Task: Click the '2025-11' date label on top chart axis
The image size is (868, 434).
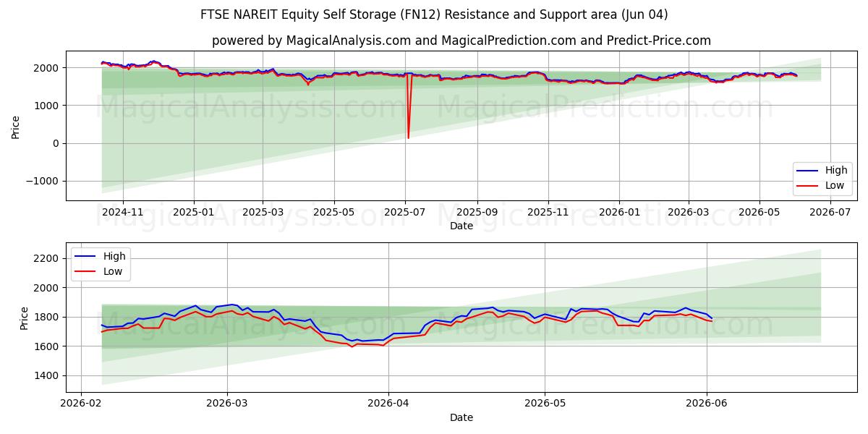Action: point(548,213)
